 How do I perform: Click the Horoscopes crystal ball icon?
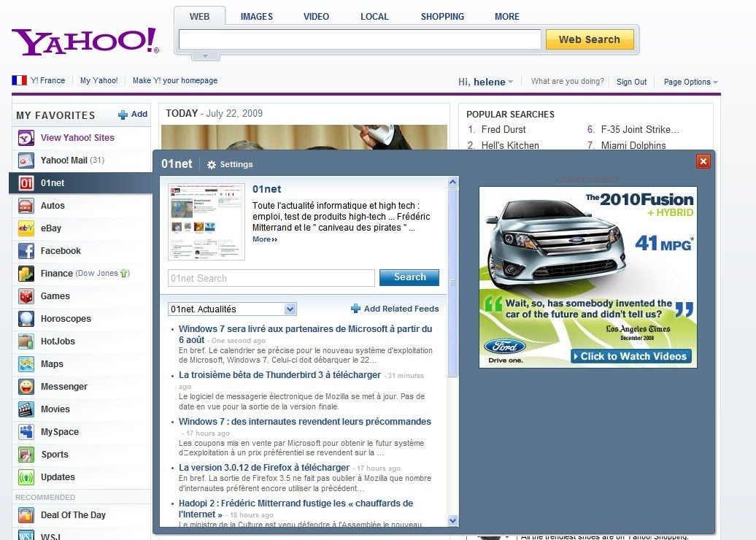26,319
